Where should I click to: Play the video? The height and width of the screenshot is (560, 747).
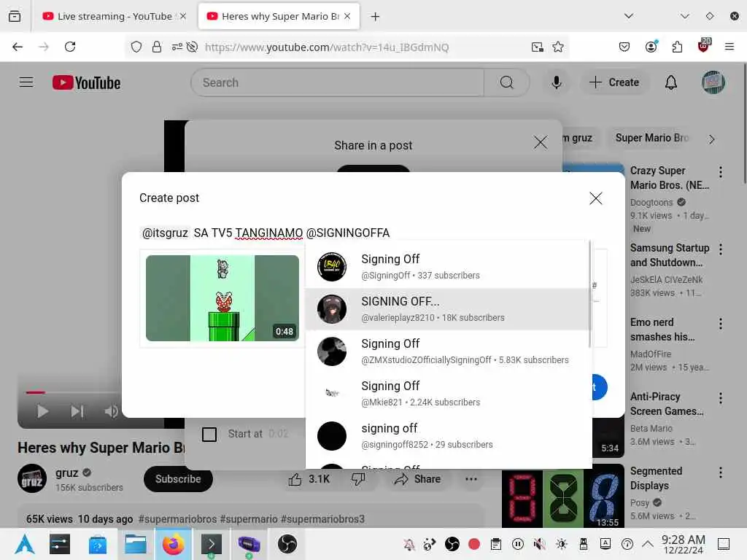42,411
